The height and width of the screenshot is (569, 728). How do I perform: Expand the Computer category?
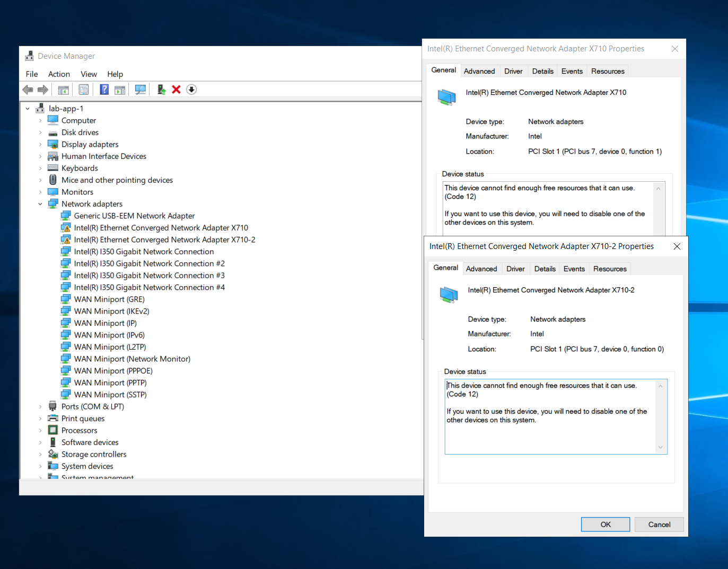point(40,120)
